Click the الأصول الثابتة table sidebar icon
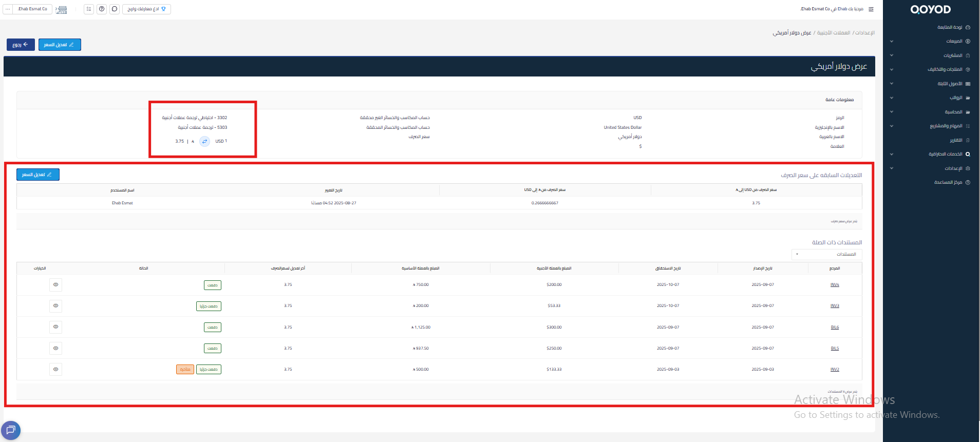Viewport: 980px width, 442px height. [x=968, y=84]
